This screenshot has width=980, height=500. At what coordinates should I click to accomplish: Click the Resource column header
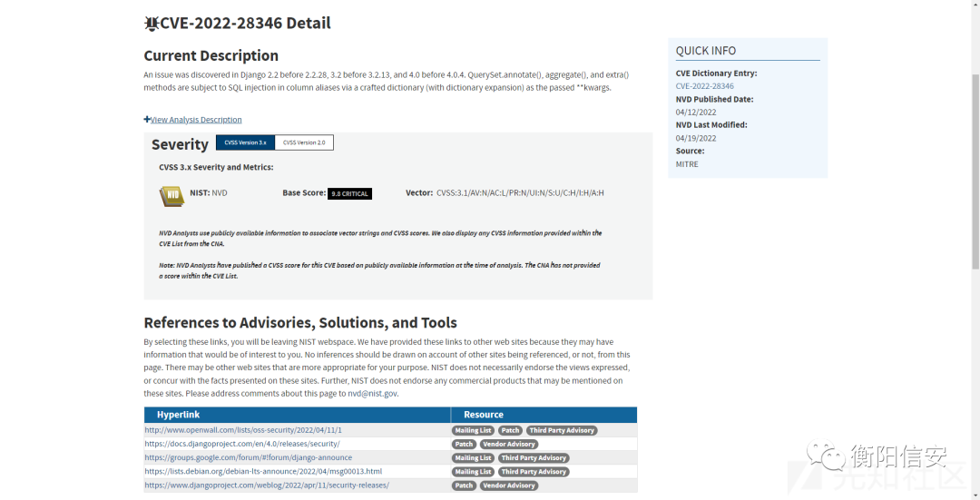point(544,415)
